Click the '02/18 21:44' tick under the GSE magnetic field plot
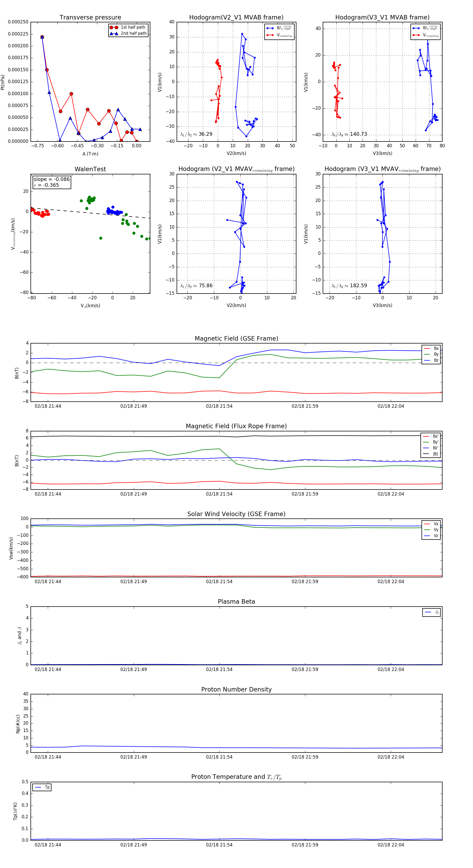The width and height of the screenshot is (473, 868). click(x=48, y=406)
